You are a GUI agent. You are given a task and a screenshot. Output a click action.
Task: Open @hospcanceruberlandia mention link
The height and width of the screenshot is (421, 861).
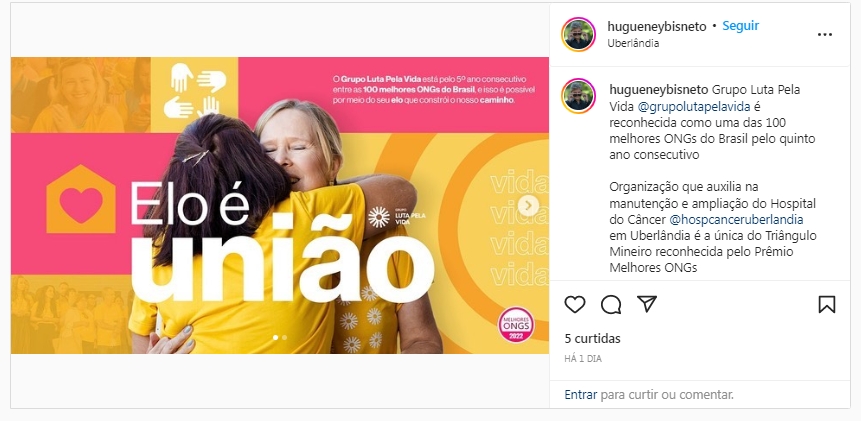coord(736,220)
